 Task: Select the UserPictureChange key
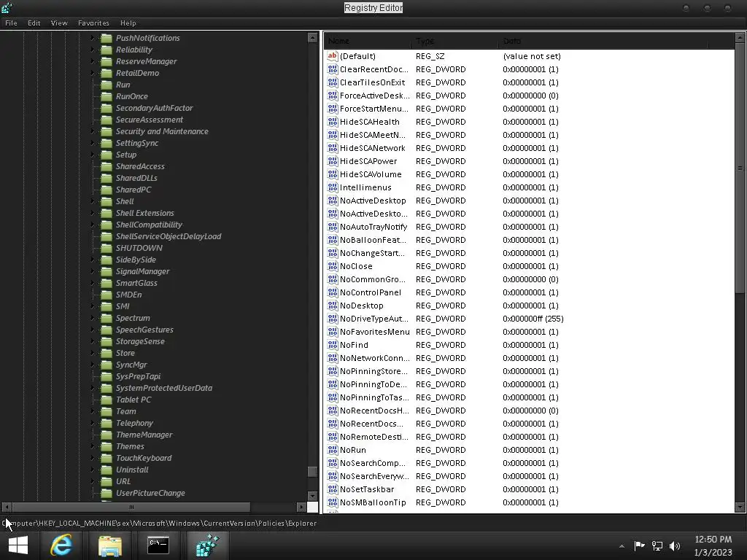pyautogui.click(x=150, y=493)
